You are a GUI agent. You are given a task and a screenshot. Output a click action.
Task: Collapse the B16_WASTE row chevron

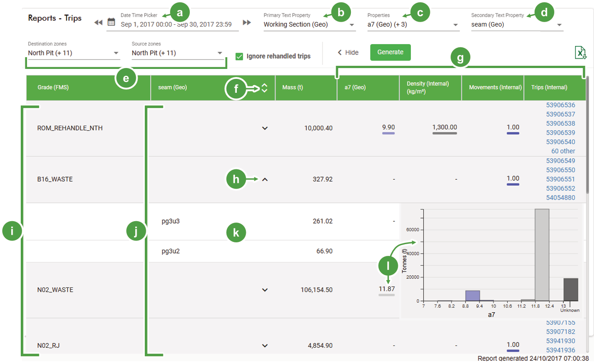(265, 179)
